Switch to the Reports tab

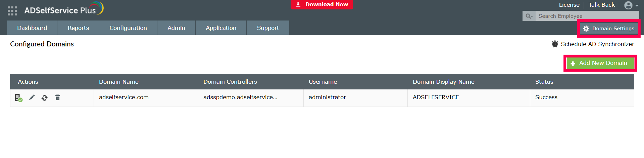[x=78, y=28]
